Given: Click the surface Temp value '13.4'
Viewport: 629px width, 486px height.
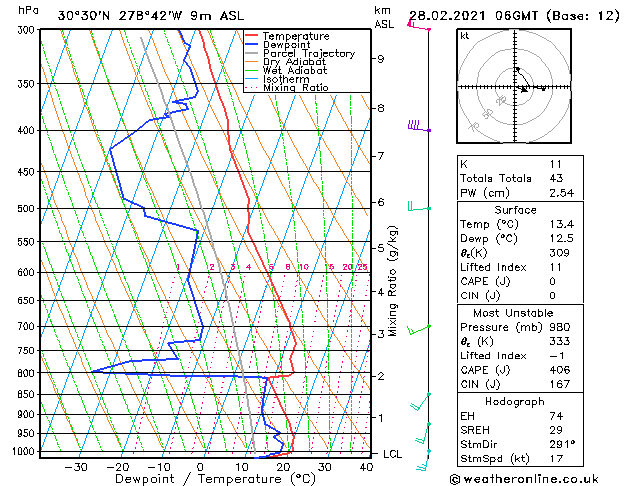Looking at the screenshot, I should coord(562,224).
